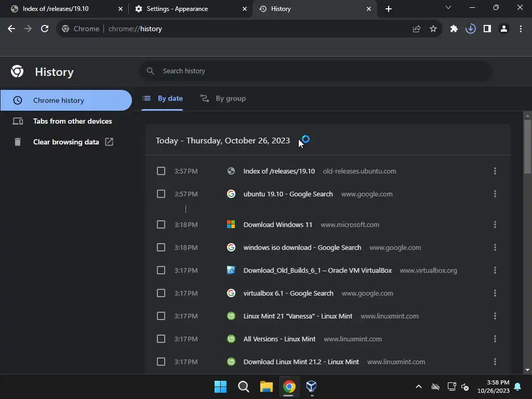This screenshot has height=399, width=532.
Task: Reload the history page
Action: (45, 29)
